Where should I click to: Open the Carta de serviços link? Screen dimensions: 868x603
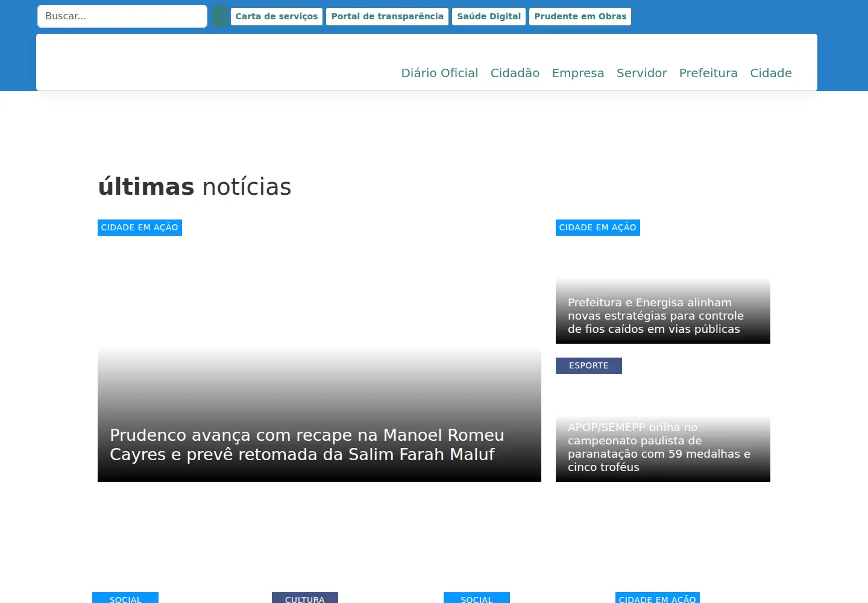point(277,16)
